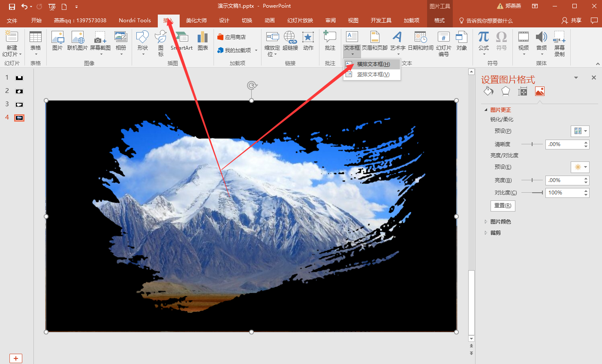This screenshot has width=602, height=364.
Task: Switch to the 设计 ribbon tab
Action: tap(224, 21)
